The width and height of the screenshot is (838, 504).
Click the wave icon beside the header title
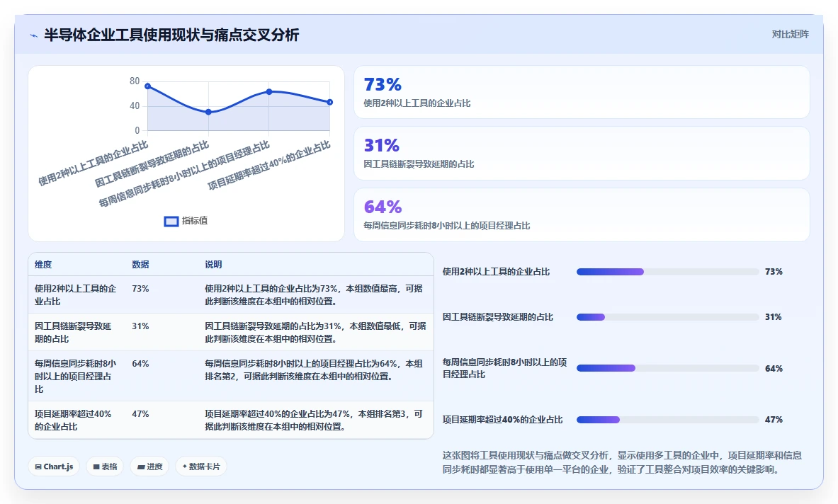pos(34,36)
